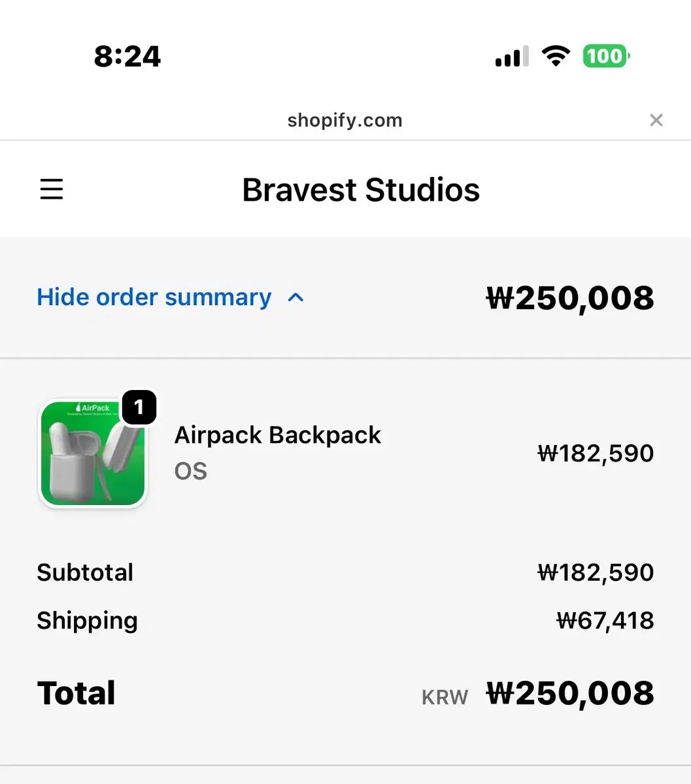Click the Hide order summary link

(154, 297)
